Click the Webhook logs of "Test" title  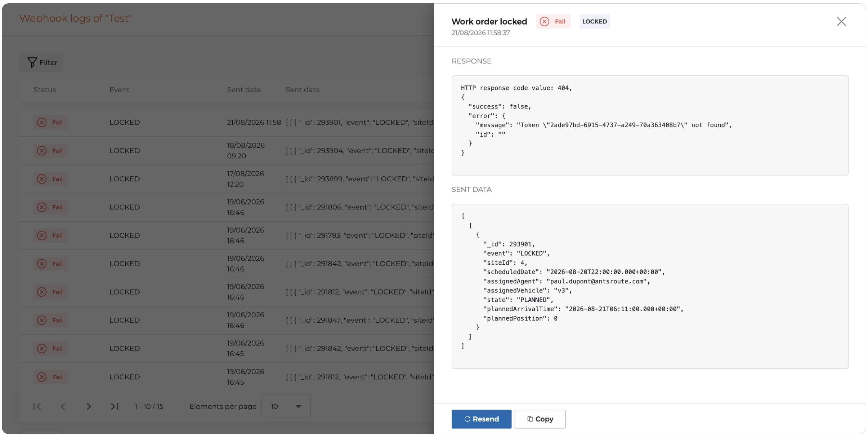(76, 18)
